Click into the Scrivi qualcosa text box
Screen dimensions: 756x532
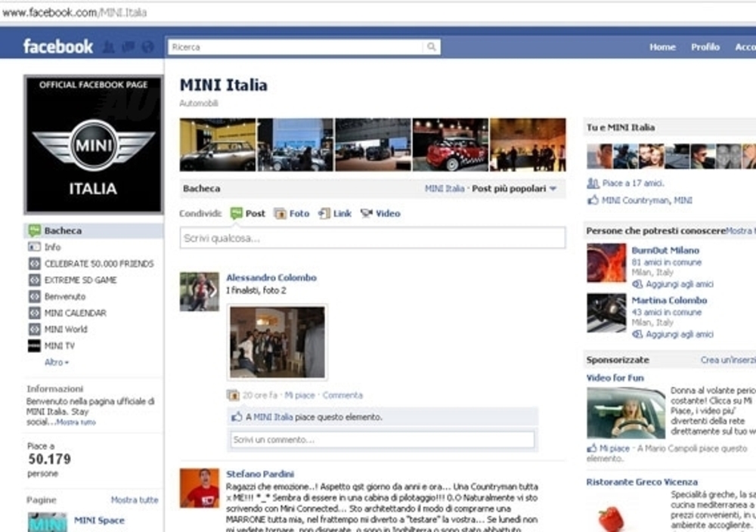pyautogui.click(x=372, y=238)
